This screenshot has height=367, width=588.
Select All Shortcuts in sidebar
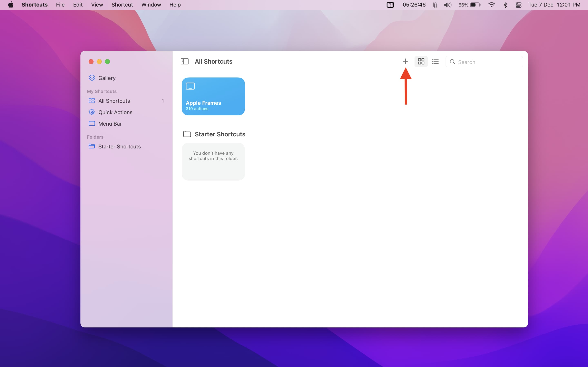point(114,101)
